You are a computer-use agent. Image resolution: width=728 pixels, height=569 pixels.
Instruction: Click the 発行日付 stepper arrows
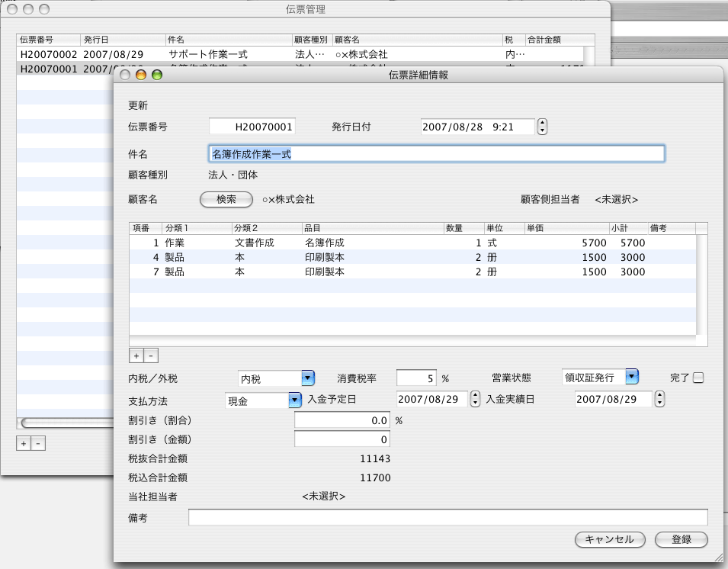pyautogui.click(x=542, y=127)
